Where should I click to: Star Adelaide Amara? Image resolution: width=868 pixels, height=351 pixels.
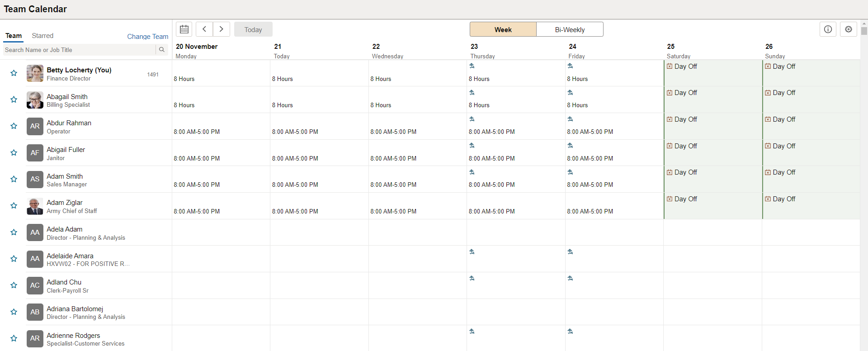(x=14, y=259)
